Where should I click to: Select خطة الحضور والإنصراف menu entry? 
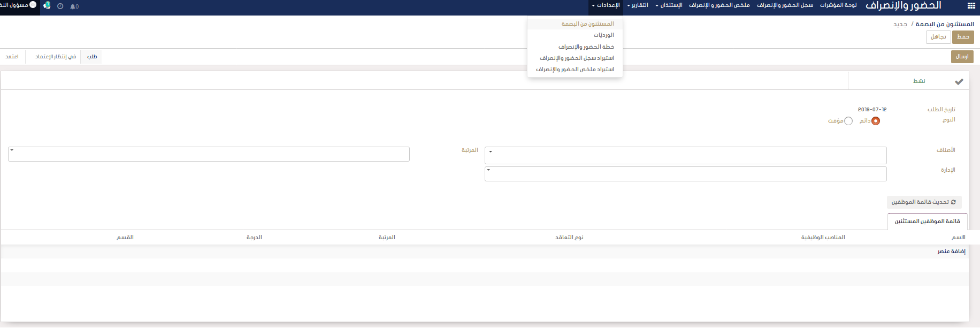pos(586,47)
